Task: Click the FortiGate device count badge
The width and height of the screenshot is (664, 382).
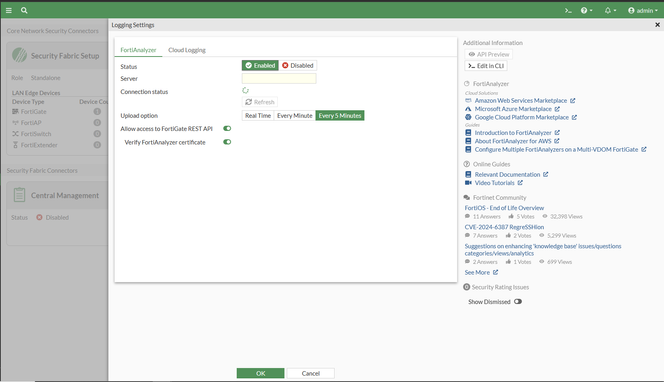Action: (97, 111)
